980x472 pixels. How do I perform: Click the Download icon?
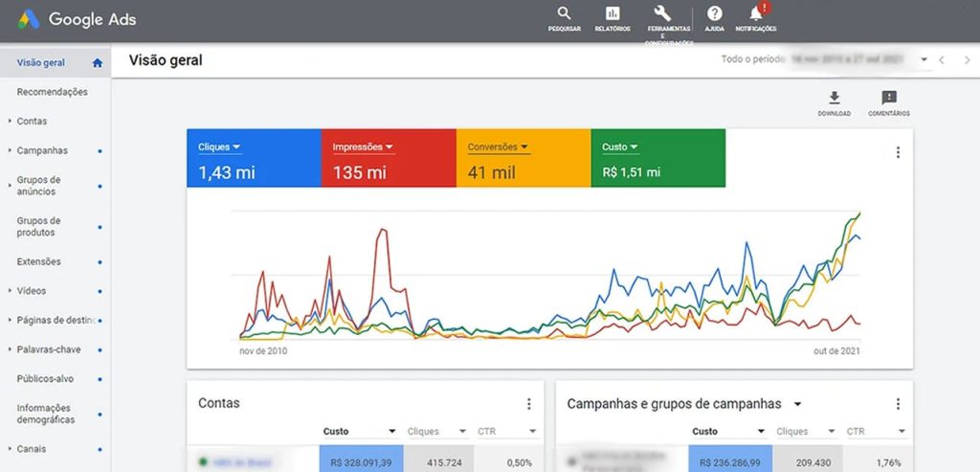(x=834, y=99)
